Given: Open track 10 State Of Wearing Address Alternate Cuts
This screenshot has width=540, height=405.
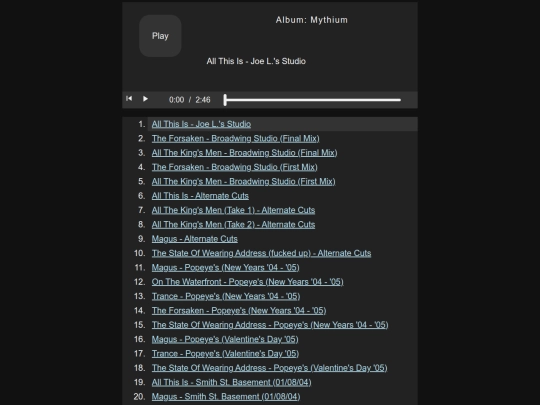Looking at the screenshot, I should 261,253.
